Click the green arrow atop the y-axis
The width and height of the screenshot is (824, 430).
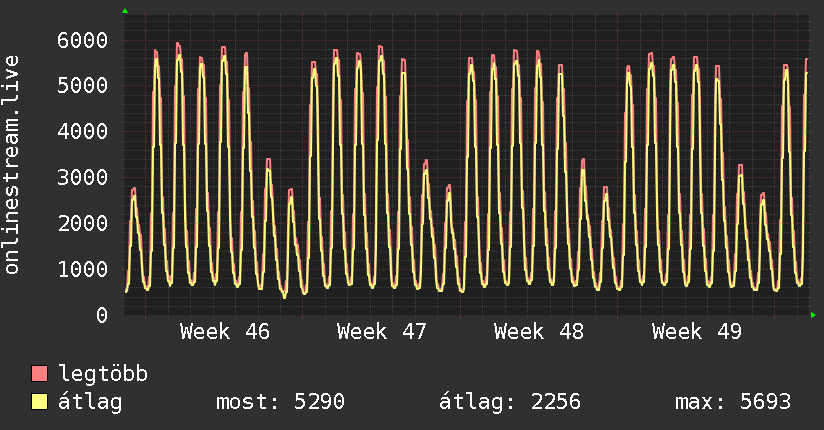point(125,11)
